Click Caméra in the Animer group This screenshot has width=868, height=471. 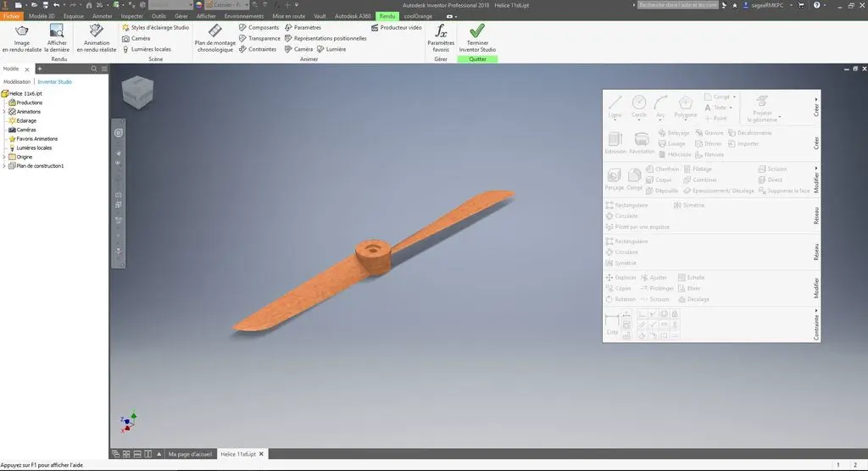click(x=299, y=49)
